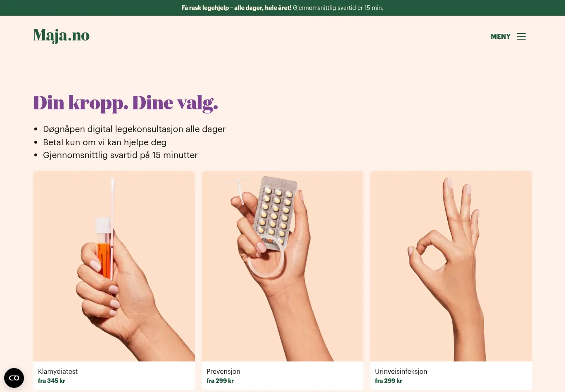Screen dimensions: 565x392
Task: Open the Klamydiatest product image
Action: (114, 267)
